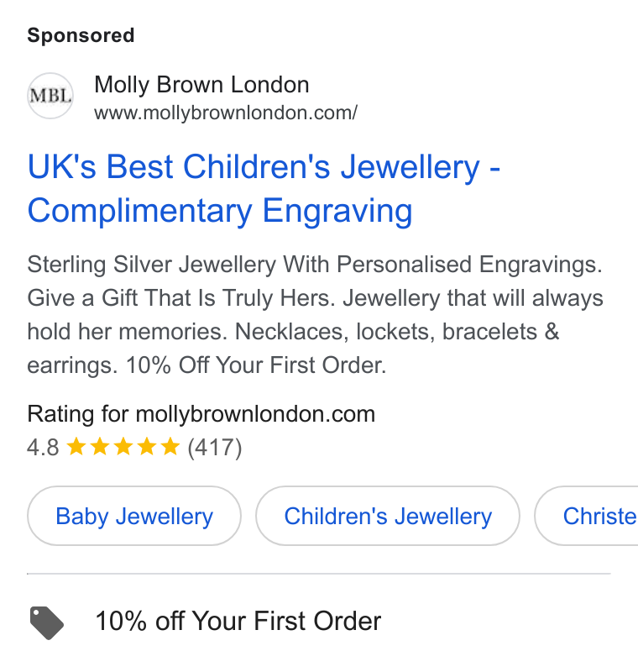Open UK's Best Children's Jewellery ad headline

(264, 188)
